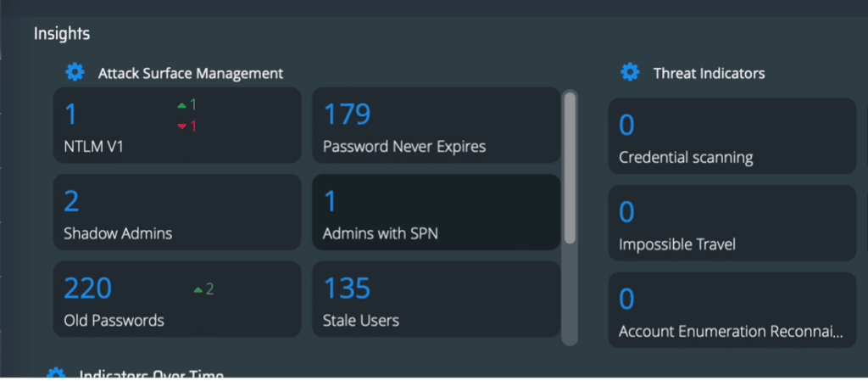868x381 pixels.
Task: Click the Attack Surface Management scrollbar
Action: point(570,168)
